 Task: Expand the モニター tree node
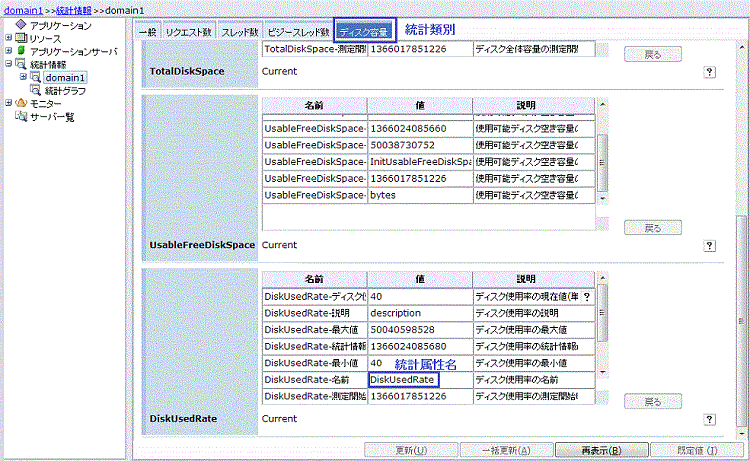click(x=8, y=103)
